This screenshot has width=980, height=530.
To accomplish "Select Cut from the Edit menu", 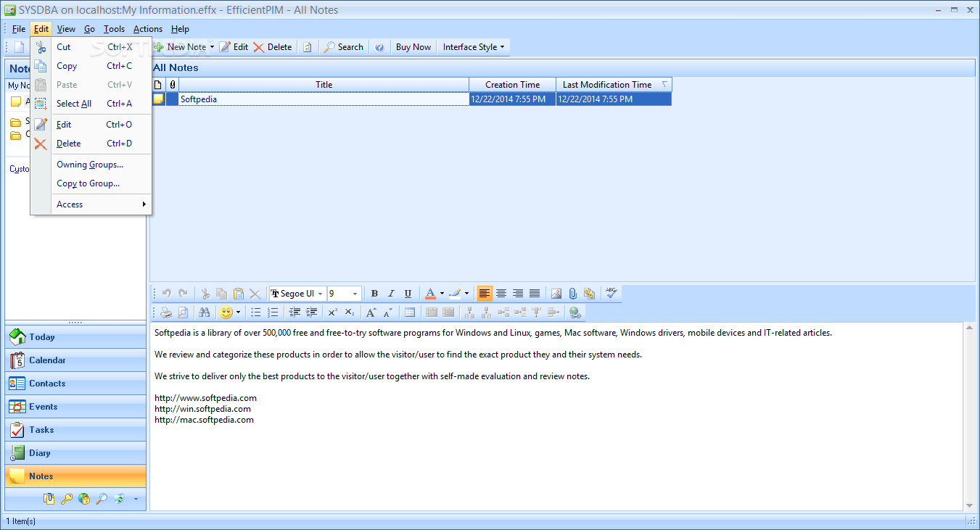I will pos(91,47).
